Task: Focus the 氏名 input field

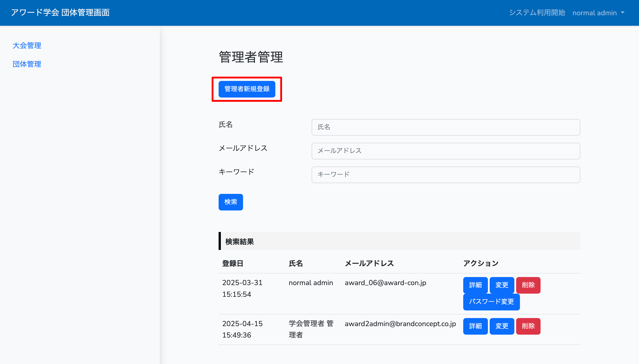Action: (446, 127)
